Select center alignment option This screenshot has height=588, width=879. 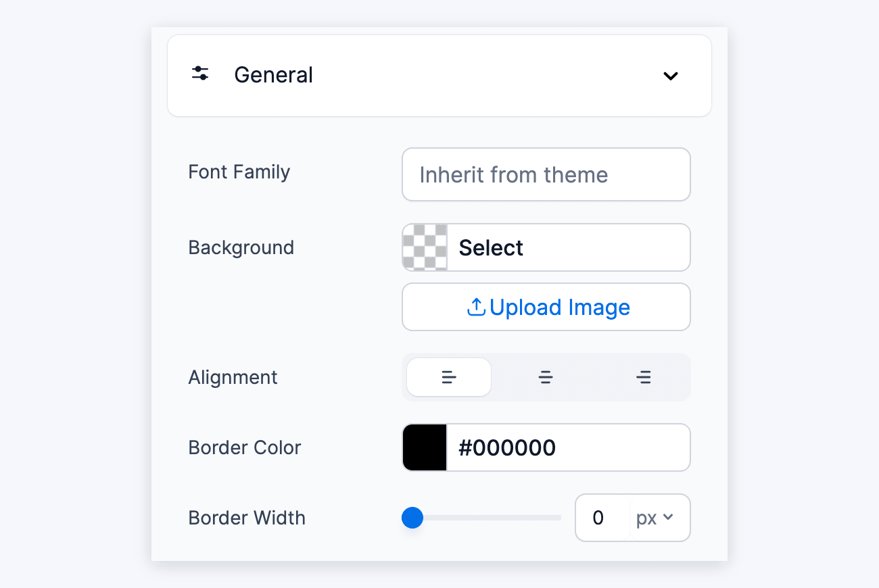coord(546,377)
